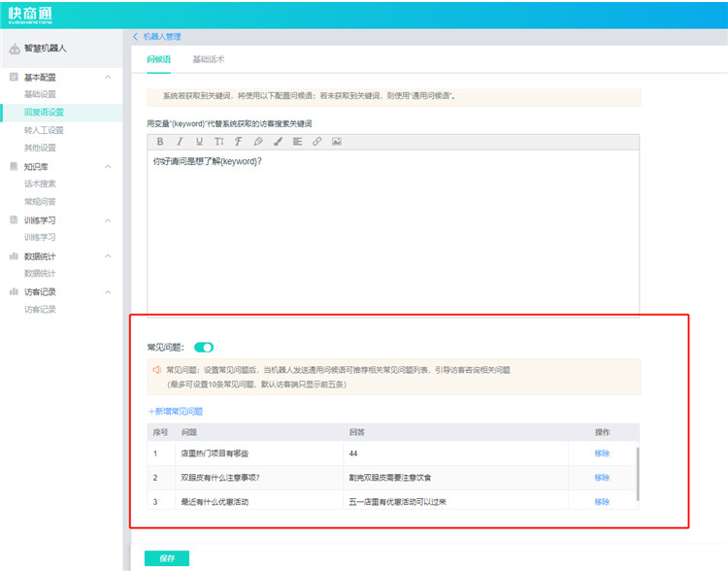Open 基础设置 in the sidebar
Viewport: 728px width, 571px height.
click(x=40, y=94)
